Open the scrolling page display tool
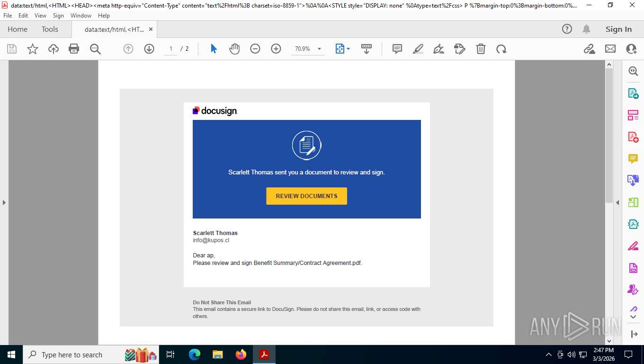This screenshot has height=364, width=644. [366, 49]
